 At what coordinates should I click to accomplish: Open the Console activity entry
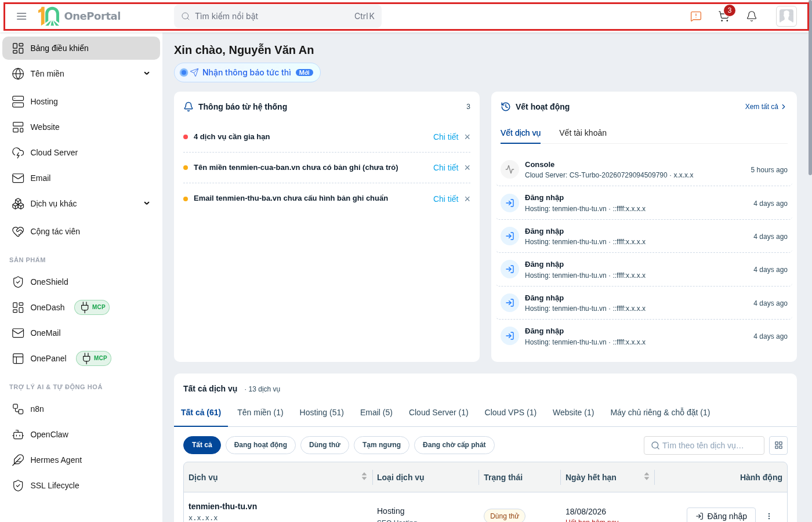coord(644,169)
